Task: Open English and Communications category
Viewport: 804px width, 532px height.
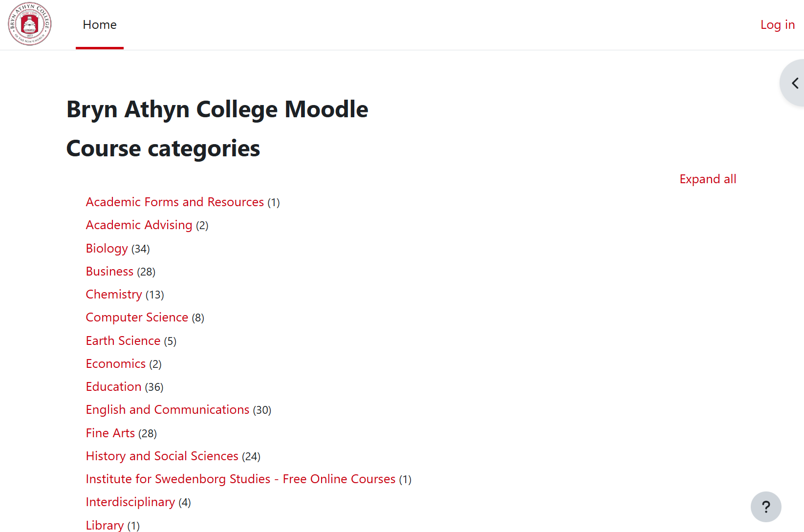Action: click(168, 409)
